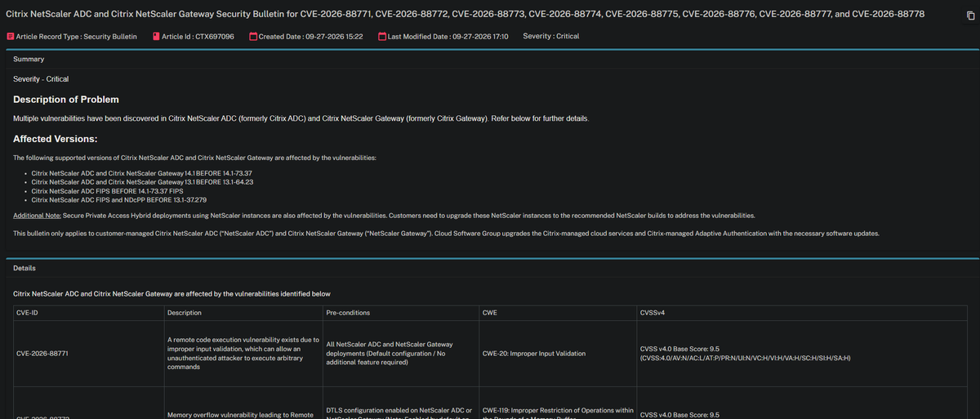Click 'Article Record Type : Security Bulletin' text
980x419 pixels.
click(x=76, y=37)
